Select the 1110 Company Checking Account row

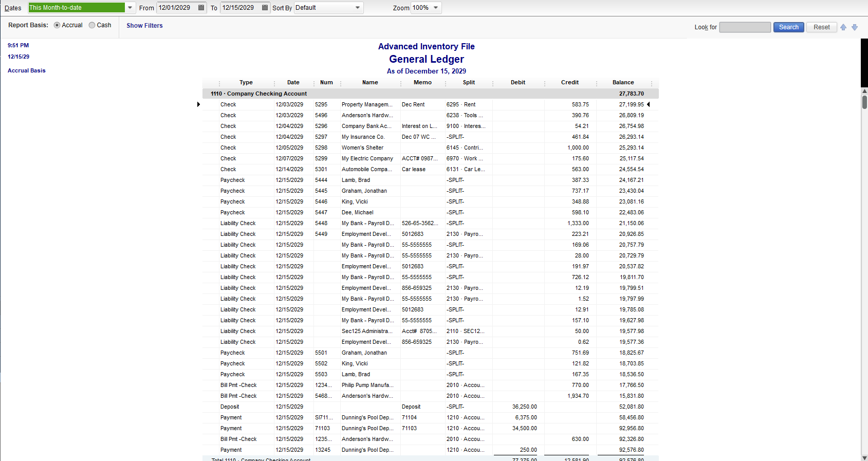point(431,94)
